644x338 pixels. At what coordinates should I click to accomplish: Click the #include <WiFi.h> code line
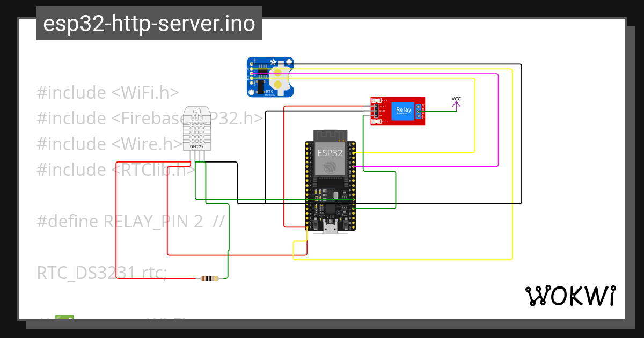click(107, 92)
